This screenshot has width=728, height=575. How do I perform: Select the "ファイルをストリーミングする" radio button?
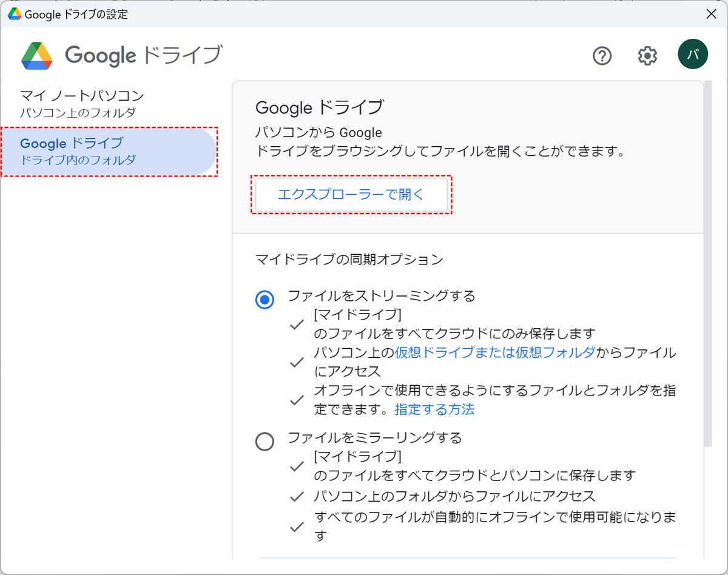coord(265,300)
